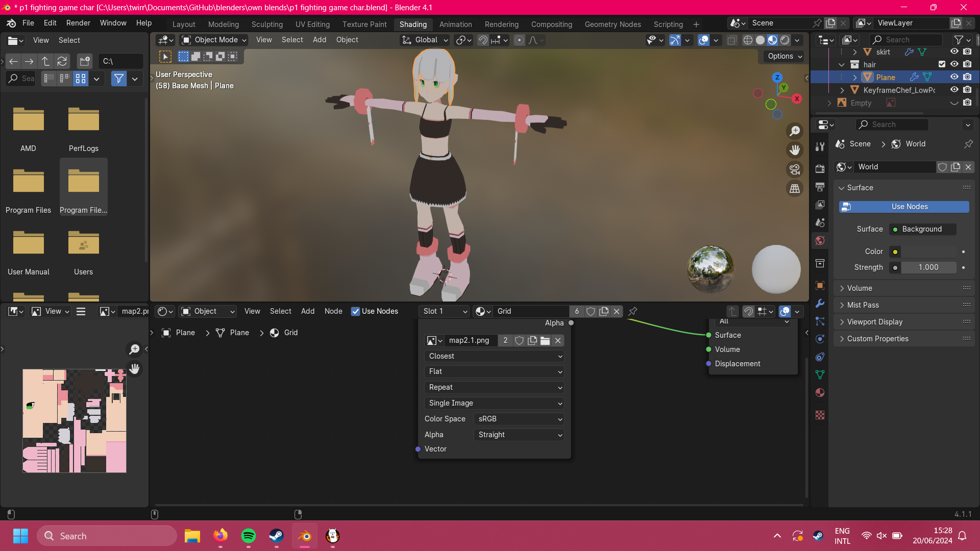This screenshot has width=980, height=551.
Task: Uncheck the hair collection checkbox
Action: coord(942,64)
